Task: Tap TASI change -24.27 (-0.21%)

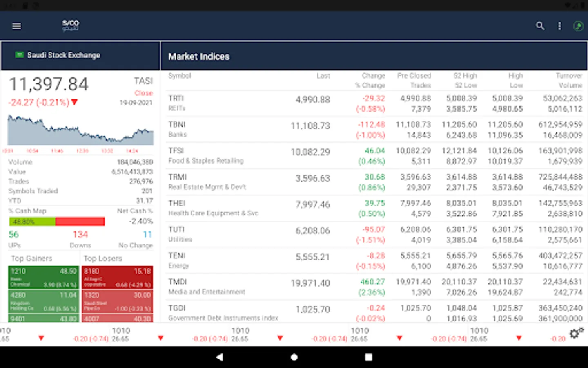Action: [x=39, y=102]
